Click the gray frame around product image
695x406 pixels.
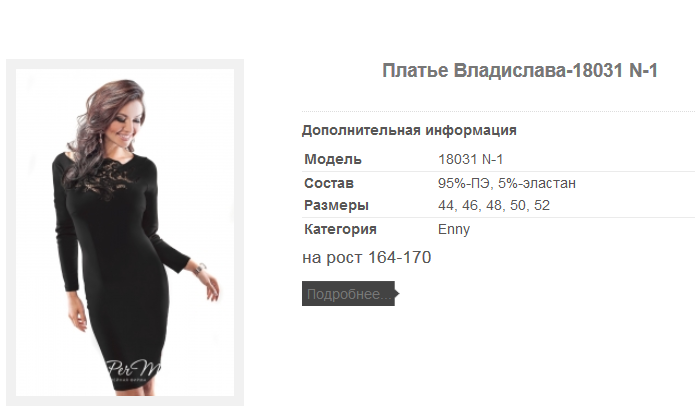pyautogui.click(x=11, y=232)
